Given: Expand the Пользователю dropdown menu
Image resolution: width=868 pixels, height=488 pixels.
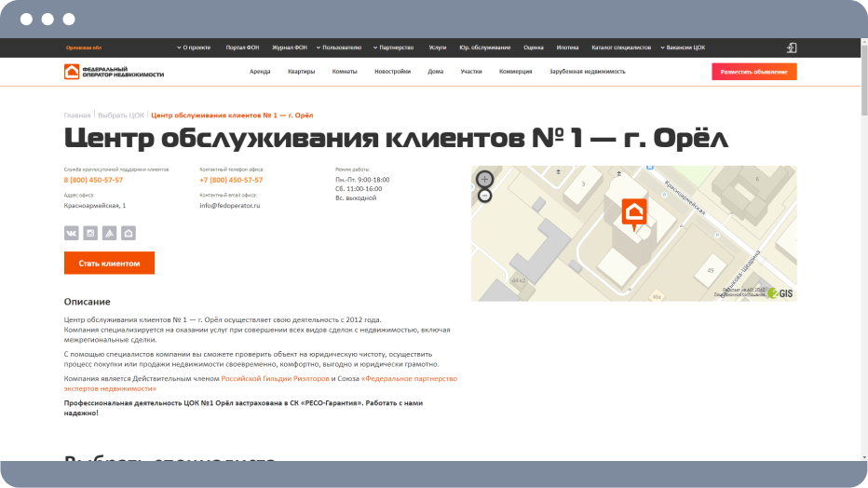Looking at the screenshot, I should coord(339,47).
